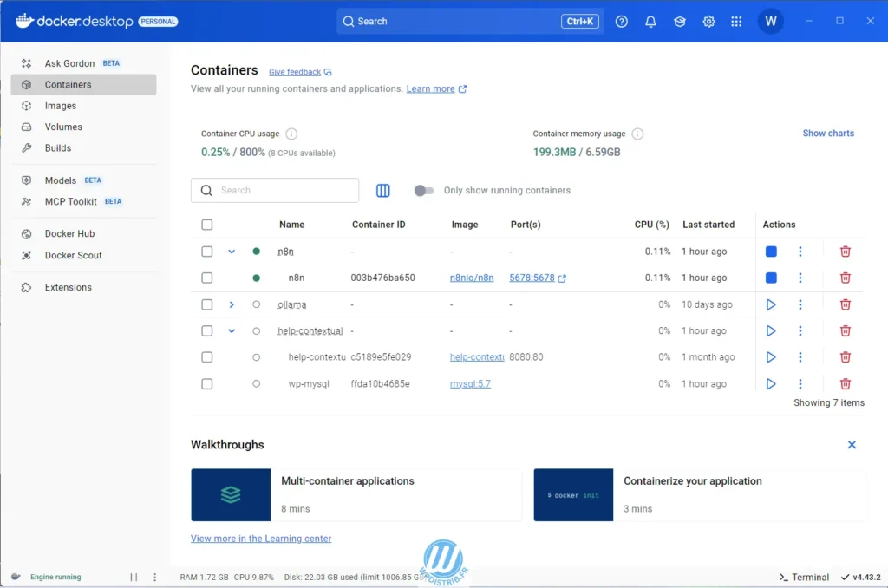Open MCP Toolkit in sidebar

[83, 202]
